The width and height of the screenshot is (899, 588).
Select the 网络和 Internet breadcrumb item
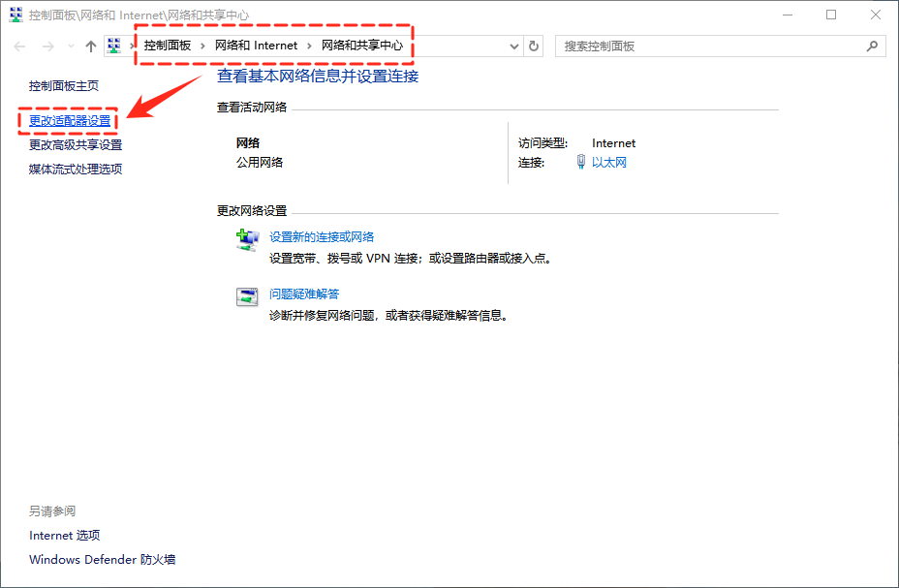pyautogui.click(x=256, y=46)
